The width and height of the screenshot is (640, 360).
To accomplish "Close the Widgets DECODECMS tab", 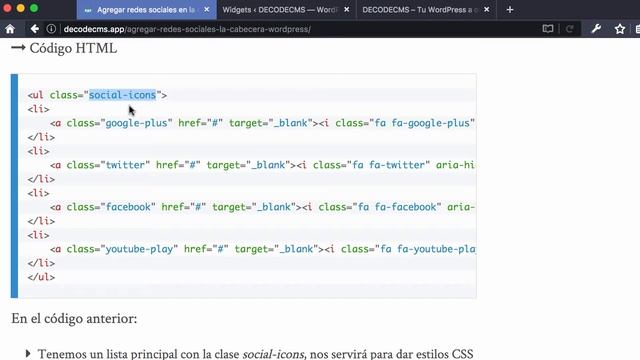I will click(x=347, y=9).
